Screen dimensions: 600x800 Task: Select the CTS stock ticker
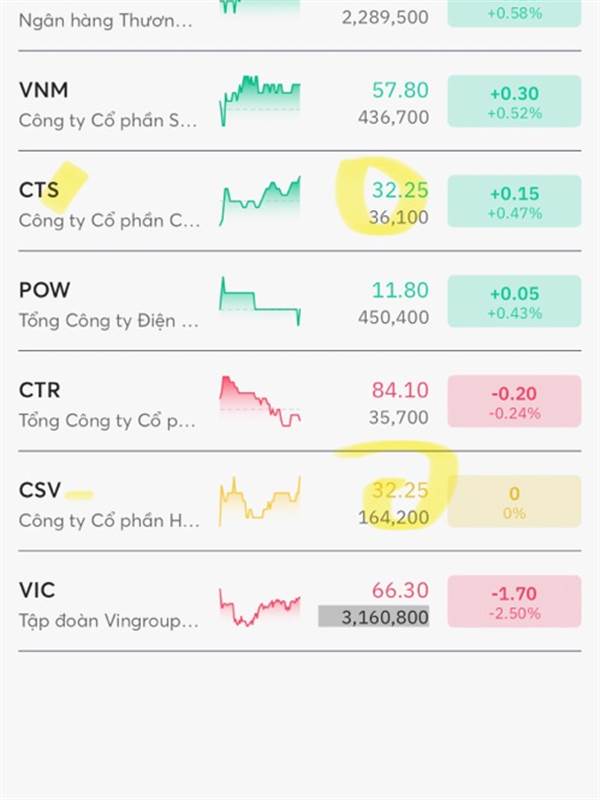click(39, 190)
